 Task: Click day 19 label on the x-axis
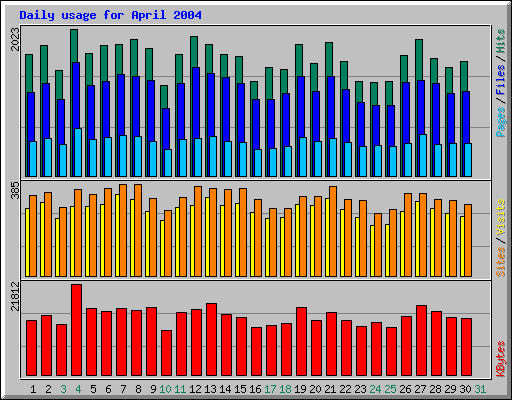(300, 389)
